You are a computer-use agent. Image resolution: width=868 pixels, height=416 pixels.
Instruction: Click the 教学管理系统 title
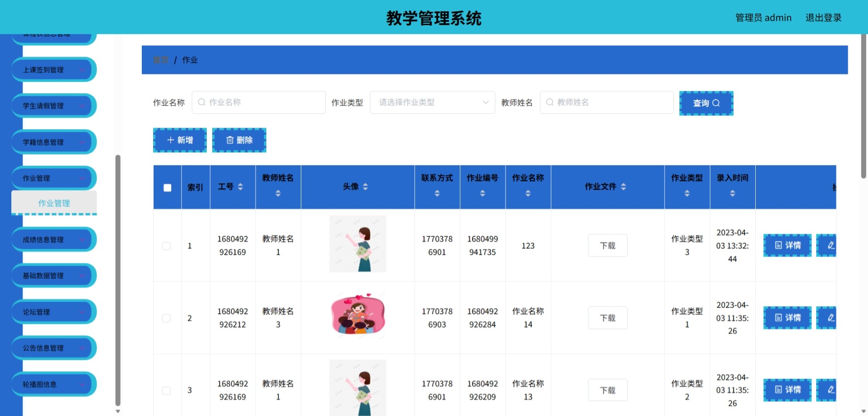[x=434, y=18]
